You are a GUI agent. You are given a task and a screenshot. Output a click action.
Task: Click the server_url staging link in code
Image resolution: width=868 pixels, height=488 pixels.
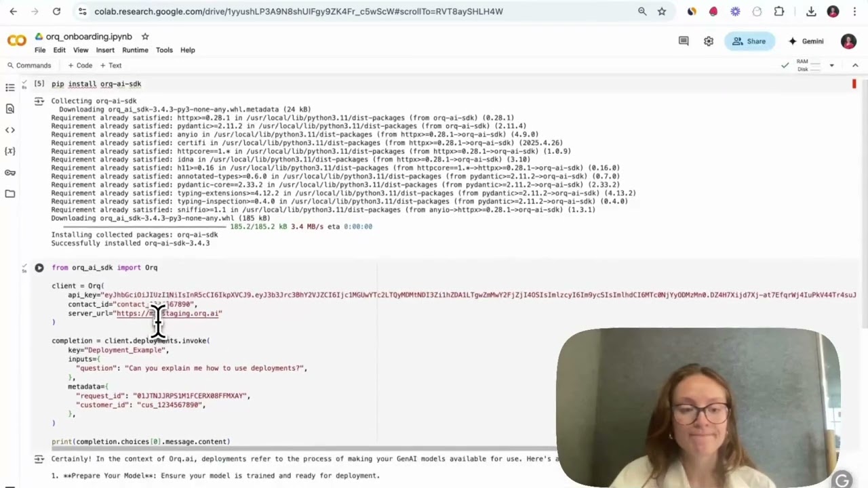click(x=167, y=314)
